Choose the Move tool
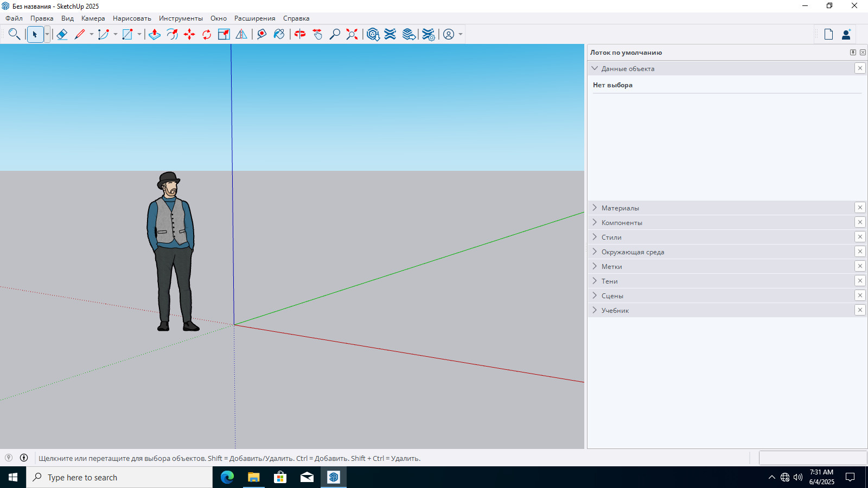868x488 pixels. pyautogui.click(x=189, y=34)
